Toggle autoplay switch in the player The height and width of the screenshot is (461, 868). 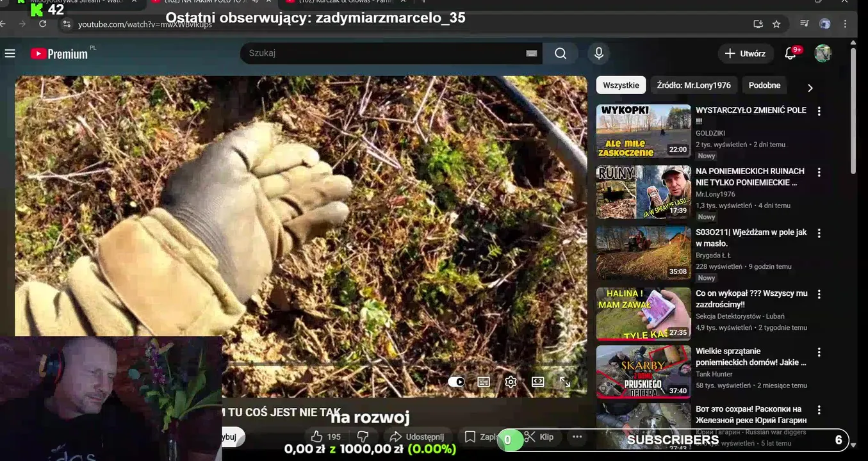[x=456, y=382]
